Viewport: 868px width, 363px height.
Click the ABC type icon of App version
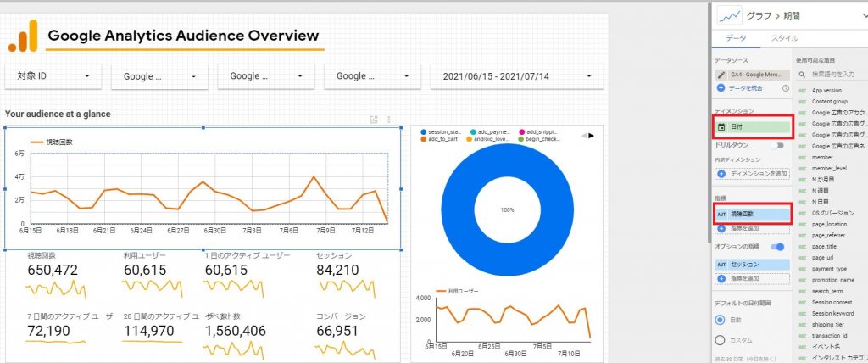pyautogui.click(x=802, y=91)
